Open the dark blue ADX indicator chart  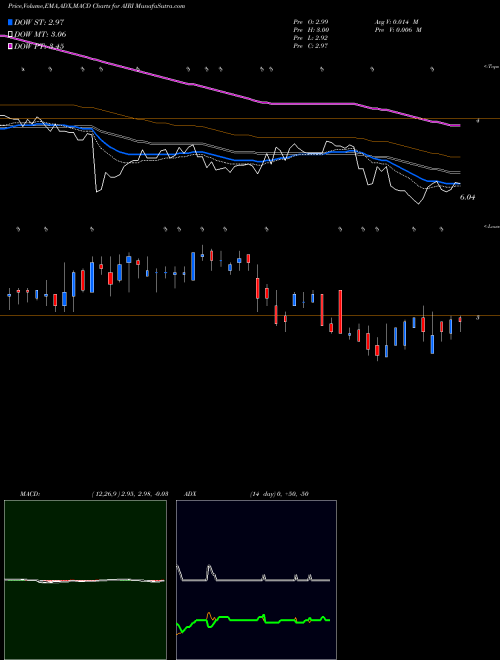click(x=256, y=580)
